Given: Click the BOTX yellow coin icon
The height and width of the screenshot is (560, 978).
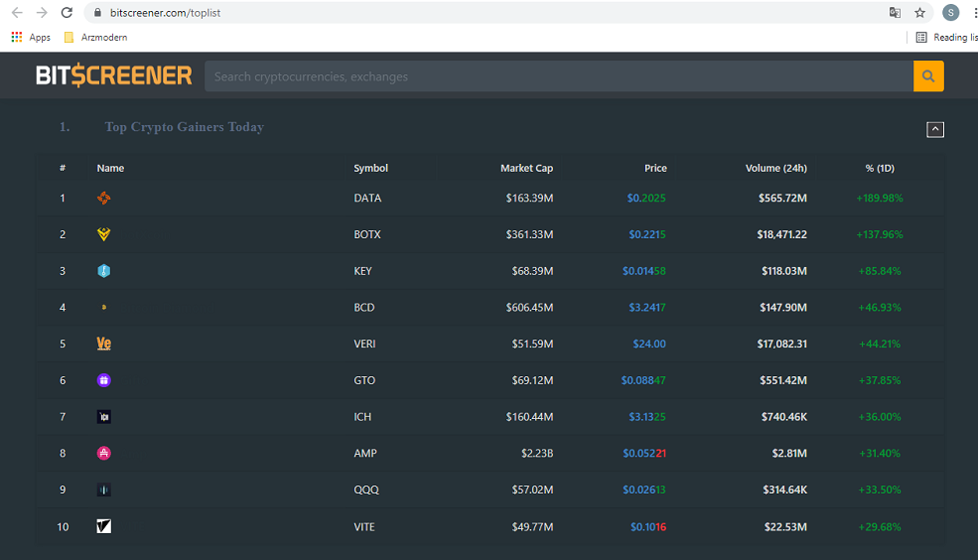Looking at the screenshot, I should click(x=103, y=234).
